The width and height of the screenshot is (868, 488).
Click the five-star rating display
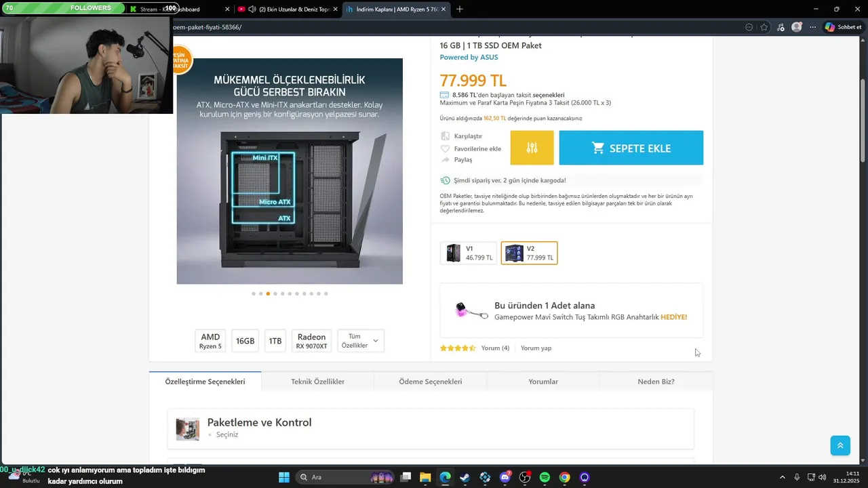coord(458,348)
